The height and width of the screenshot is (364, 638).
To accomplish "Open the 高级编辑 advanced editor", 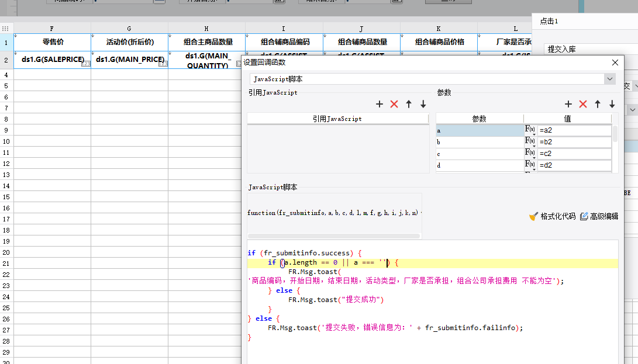I will point(599,216).
